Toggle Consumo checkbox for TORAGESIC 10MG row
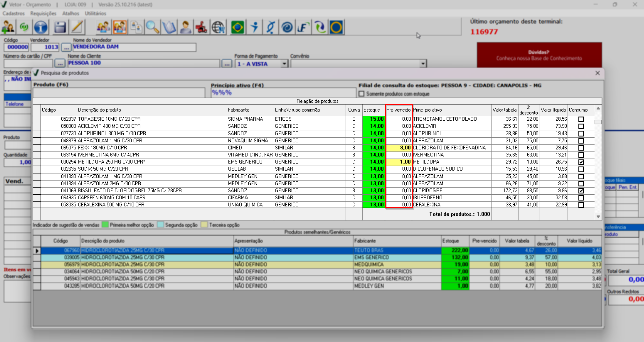Image resolution: width=644 pixels, height=342 pixels. (581, 119)
